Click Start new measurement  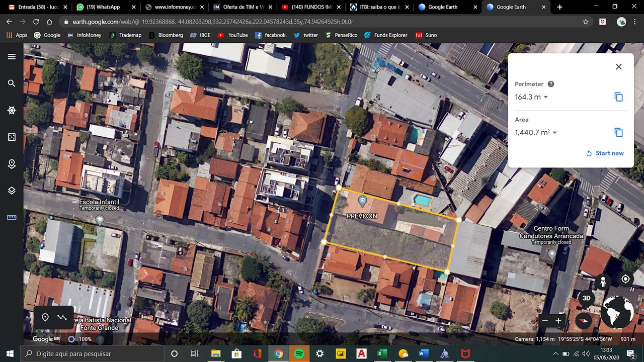coord(605,153)
